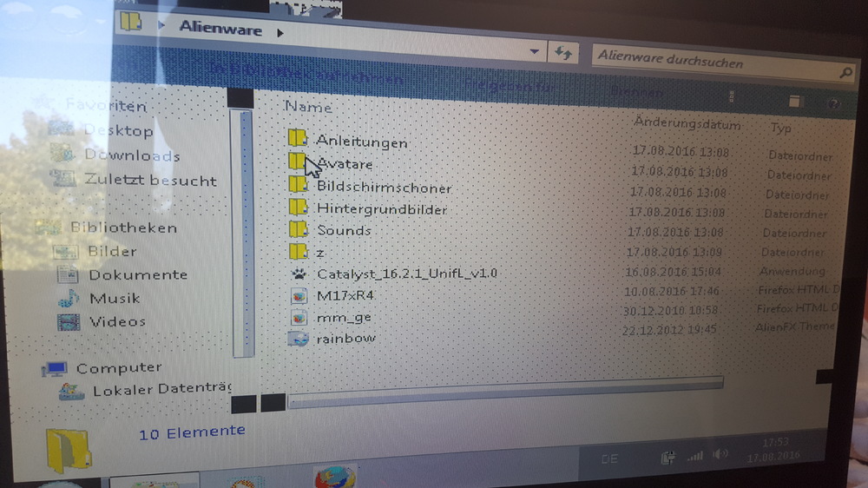Select the rainbow AlienFX theme file

(345, 338)
